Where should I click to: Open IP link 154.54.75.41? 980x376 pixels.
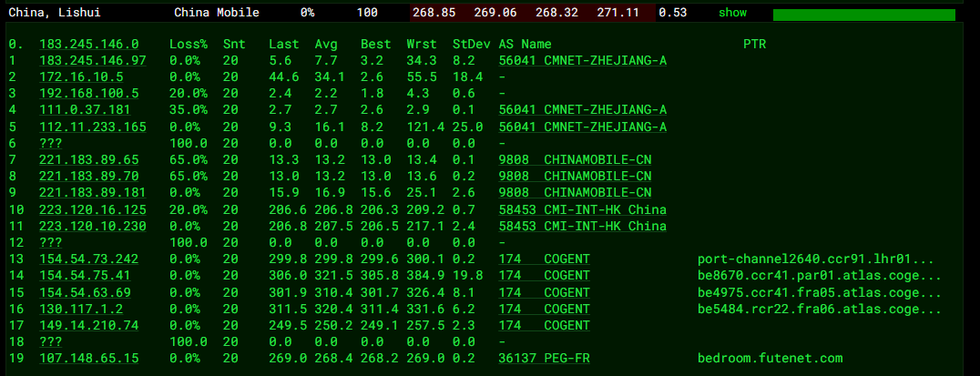click(x=85, y=276)
